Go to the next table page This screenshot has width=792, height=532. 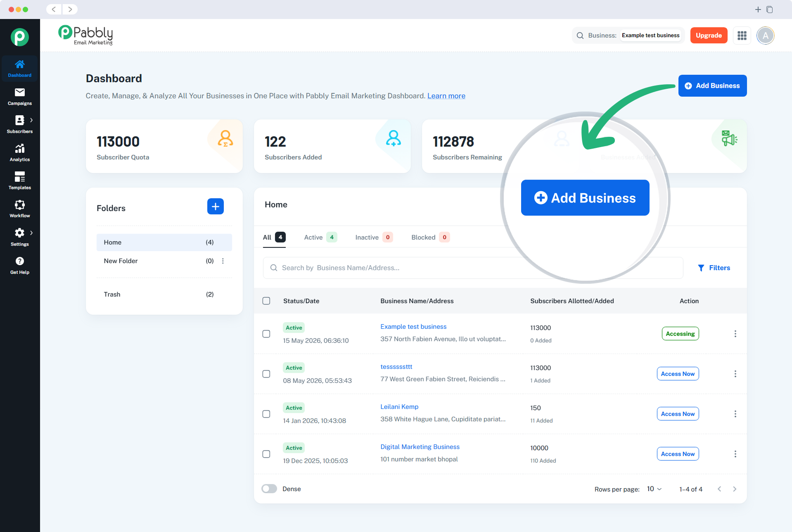coord(735,489)
